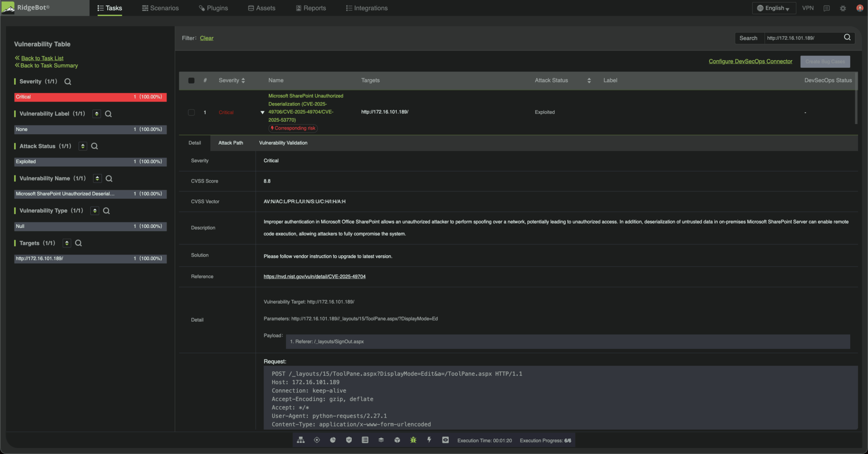The image size is (868, 454).
Task: Select the red Critical severity bar
Action: 90,97
